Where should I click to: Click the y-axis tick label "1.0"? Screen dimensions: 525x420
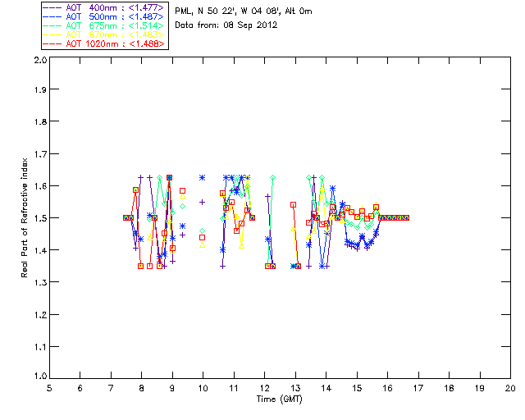click(x=40, y=377)
